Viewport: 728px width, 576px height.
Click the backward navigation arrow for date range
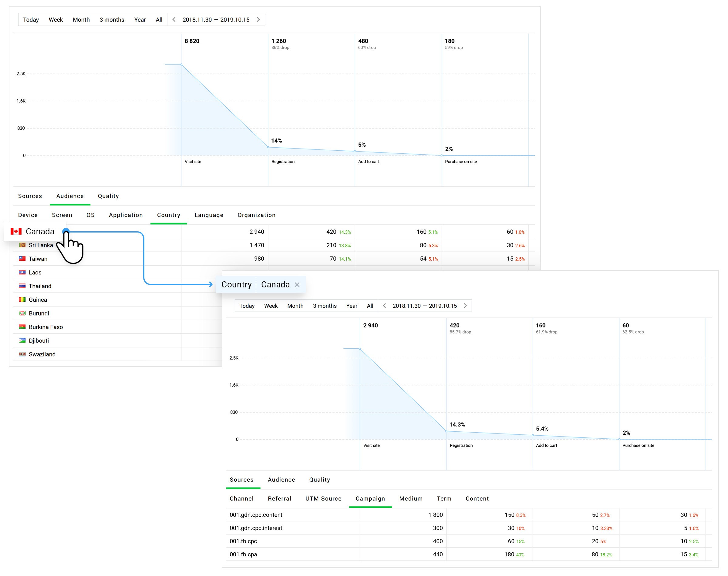coord(175,20)
